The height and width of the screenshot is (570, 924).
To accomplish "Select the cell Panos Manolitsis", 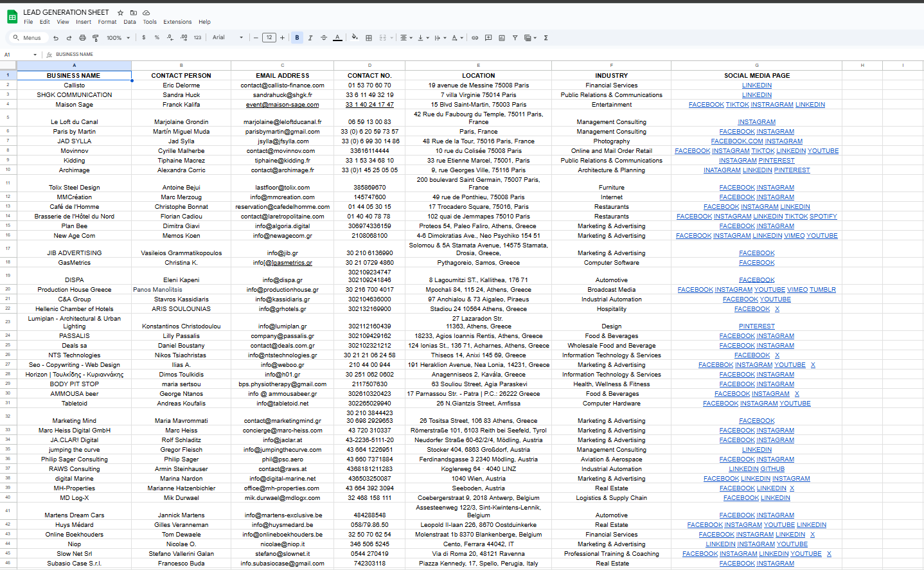I will click(x=181, y=290).
